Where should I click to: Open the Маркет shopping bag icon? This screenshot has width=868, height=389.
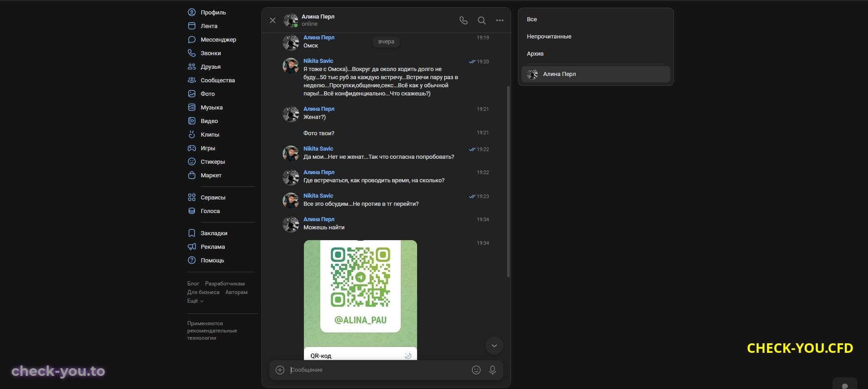(x=192, y=175)
